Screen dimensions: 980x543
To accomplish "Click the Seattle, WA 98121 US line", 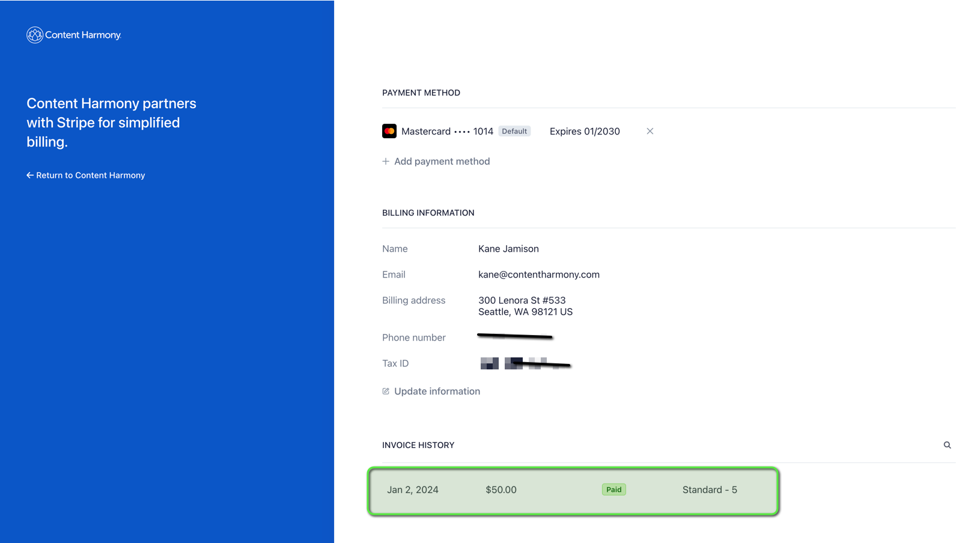I will coord(526,312).
